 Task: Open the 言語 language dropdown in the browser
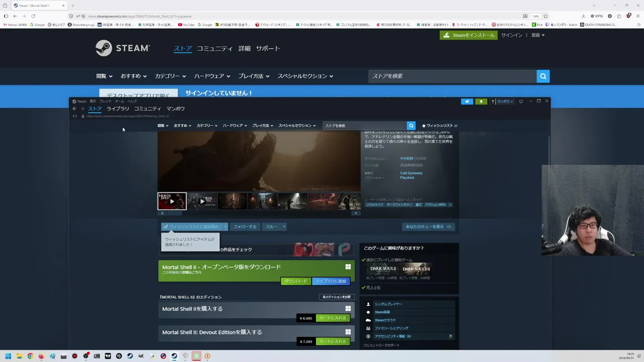(538, 35)
